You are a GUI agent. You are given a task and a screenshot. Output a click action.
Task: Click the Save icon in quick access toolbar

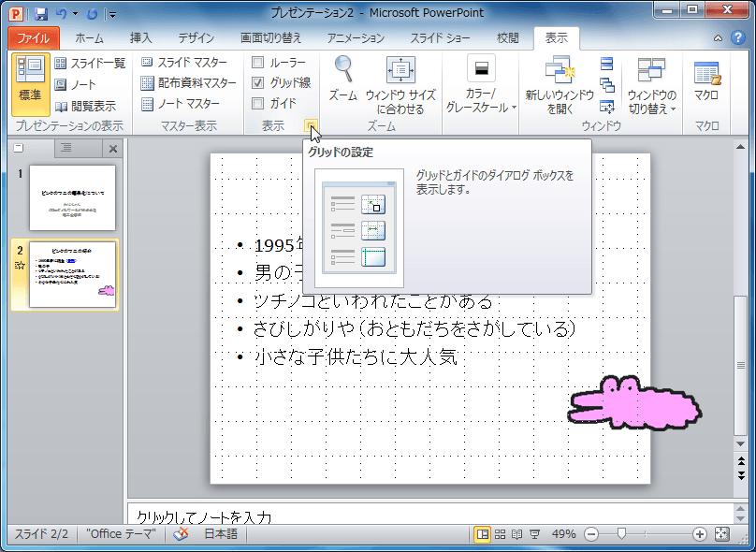click(x=41, y=13)
